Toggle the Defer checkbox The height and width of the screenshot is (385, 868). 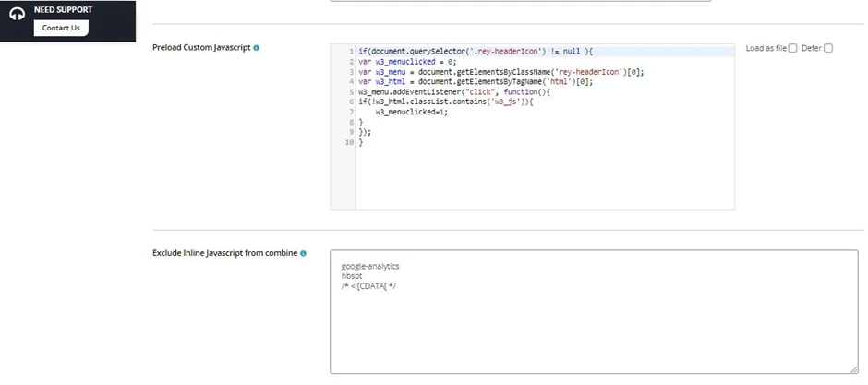click(827, 48)
